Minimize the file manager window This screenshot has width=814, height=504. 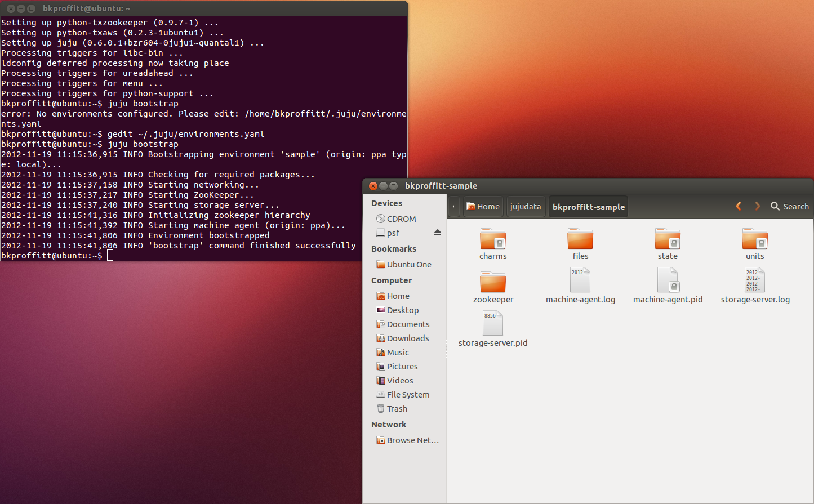[x=383, y=186]
